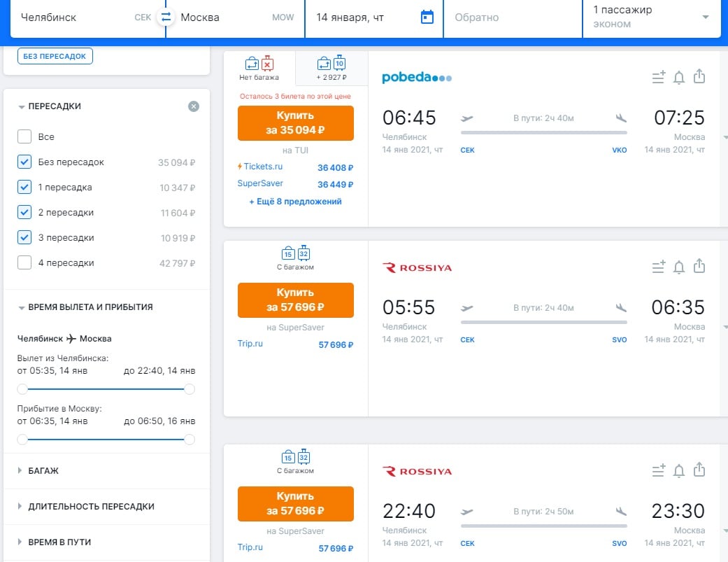Expand ДЛИТЕЛЬНОСТЬ ПЕРЕСАДКИ filter section

86,506
